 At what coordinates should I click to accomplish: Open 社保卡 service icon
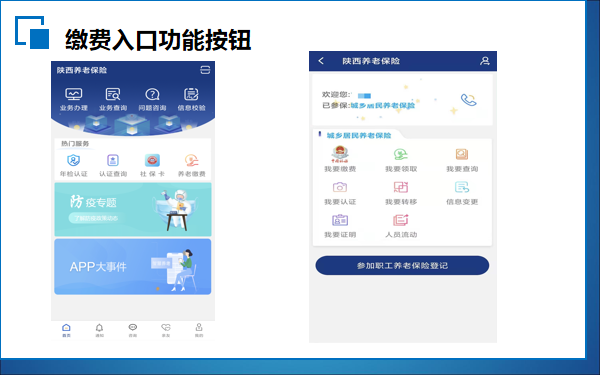152,165
